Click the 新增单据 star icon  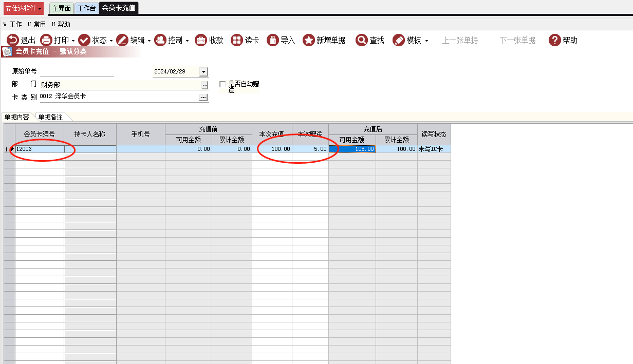click(308, 40)
